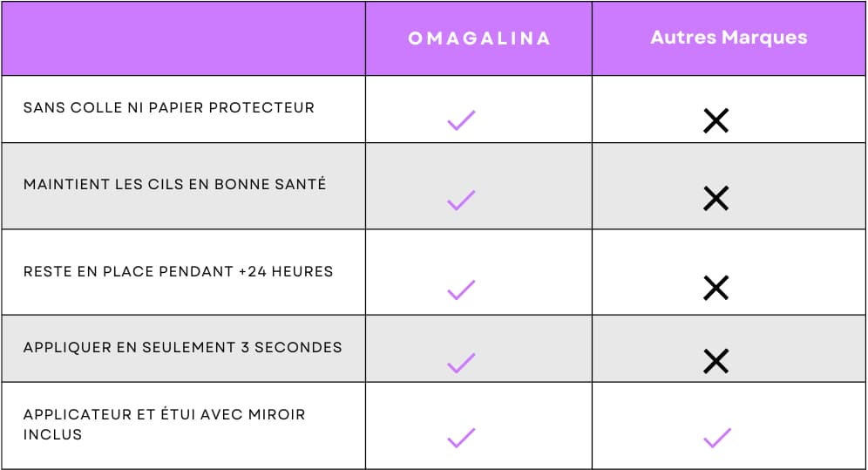Click the word OMAGALINA in the header
868x470 pixels.
point(478,38)
